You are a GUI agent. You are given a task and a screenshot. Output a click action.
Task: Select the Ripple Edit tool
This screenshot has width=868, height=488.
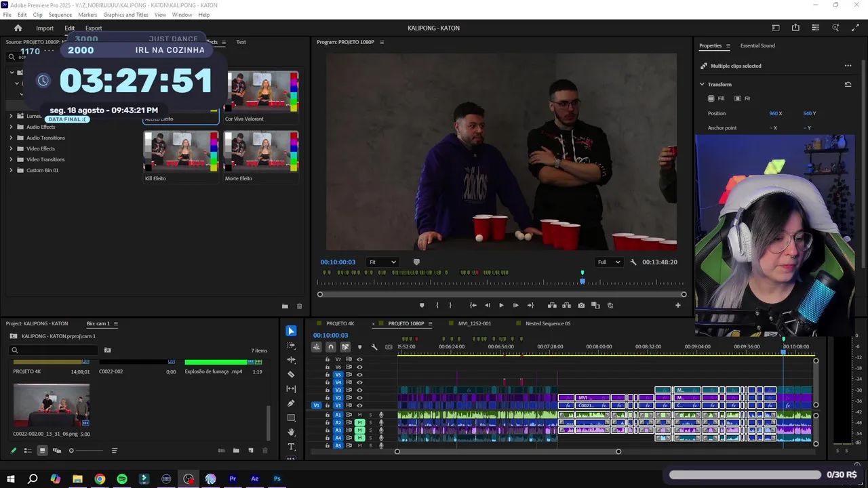pos(291,360)
